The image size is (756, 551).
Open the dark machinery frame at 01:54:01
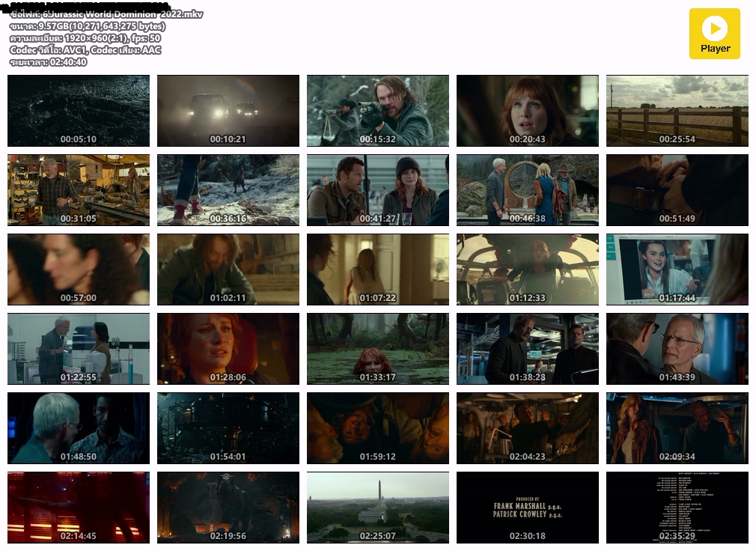(x=228, y=428)
